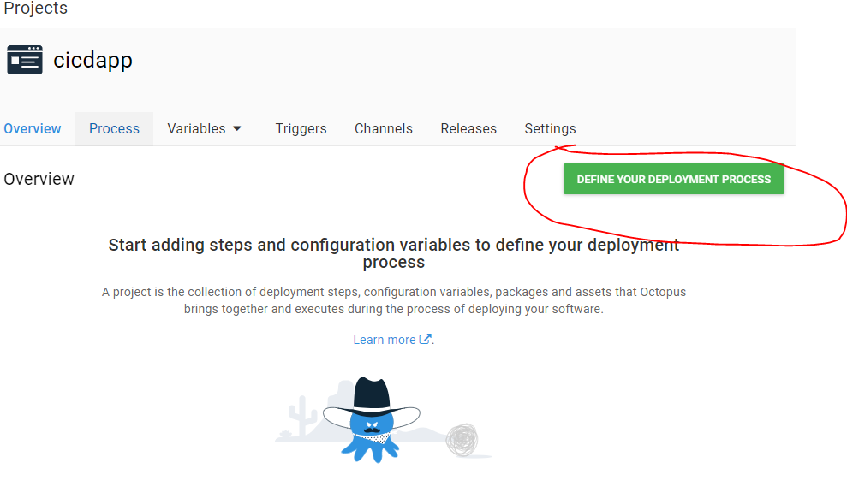View the Releases tab

tap(468, 128)
